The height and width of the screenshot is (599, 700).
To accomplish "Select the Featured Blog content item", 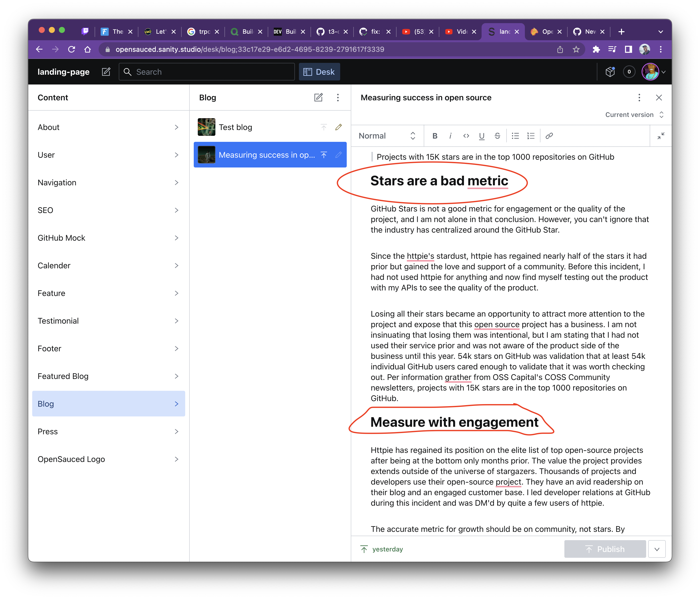I will point(108,376).
